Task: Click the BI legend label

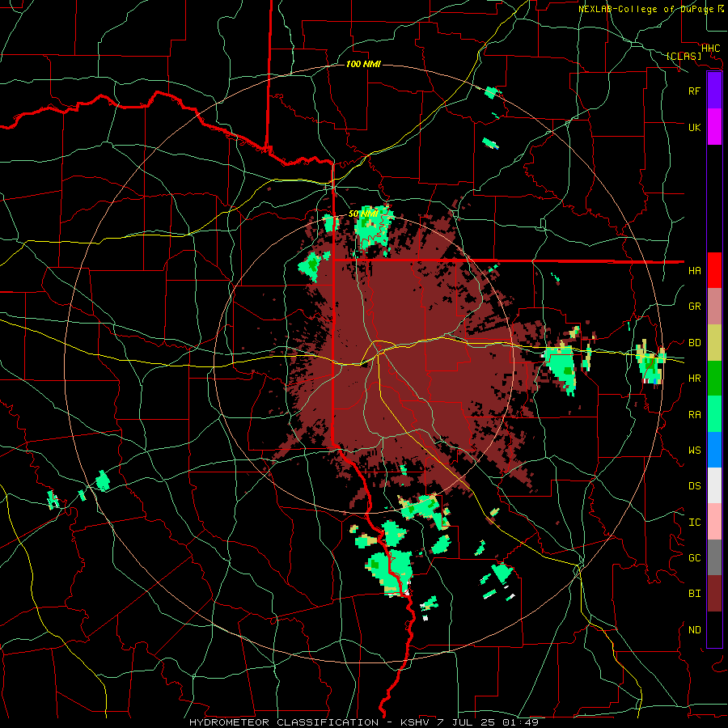Action: click(x=694, y=594)
